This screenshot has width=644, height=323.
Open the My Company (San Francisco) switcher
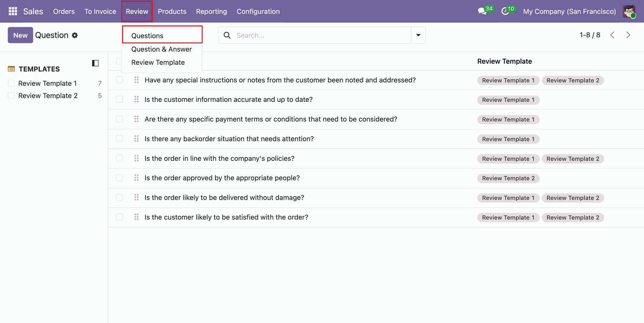(x=569, y=11)
